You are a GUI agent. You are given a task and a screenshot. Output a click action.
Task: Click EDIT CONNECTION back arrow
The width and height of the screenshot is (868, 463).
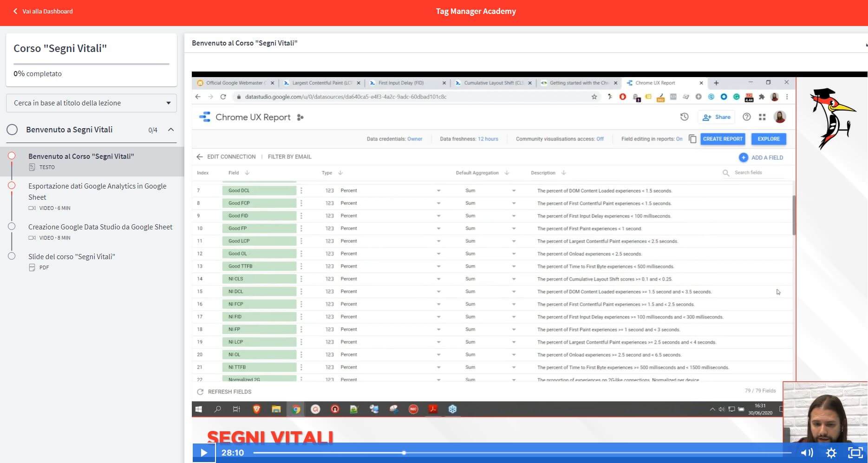[200, 157]
